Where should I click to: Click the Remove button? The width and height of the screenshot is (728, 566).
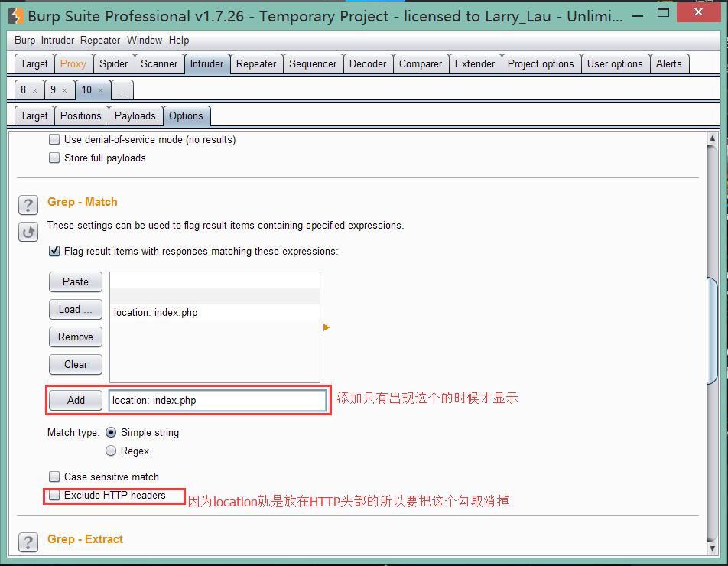(x=76, y=337)
